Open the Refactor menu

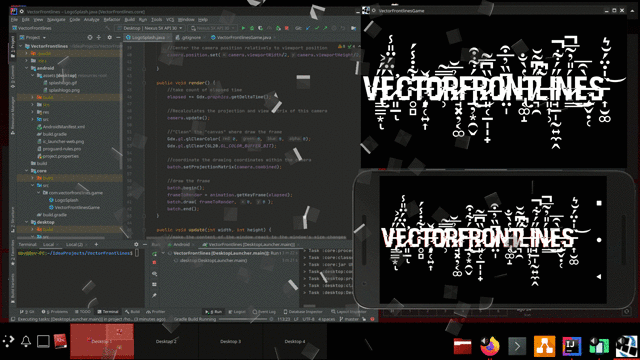click(112, 20)
